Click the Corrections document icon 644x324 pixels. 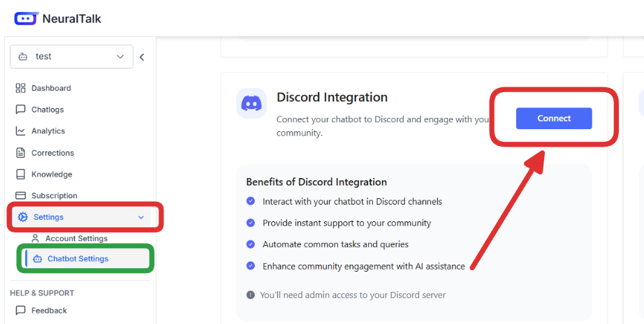point(20,153)
